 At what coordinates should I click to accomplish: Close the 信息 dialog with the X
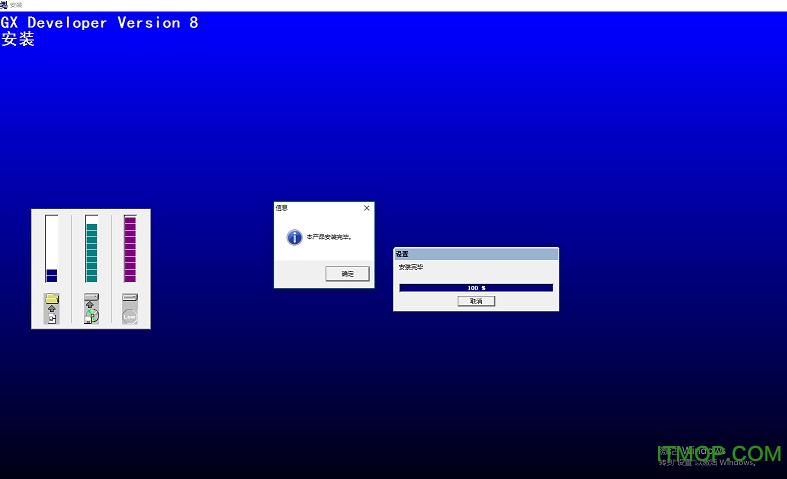click(x=366, y=208)
